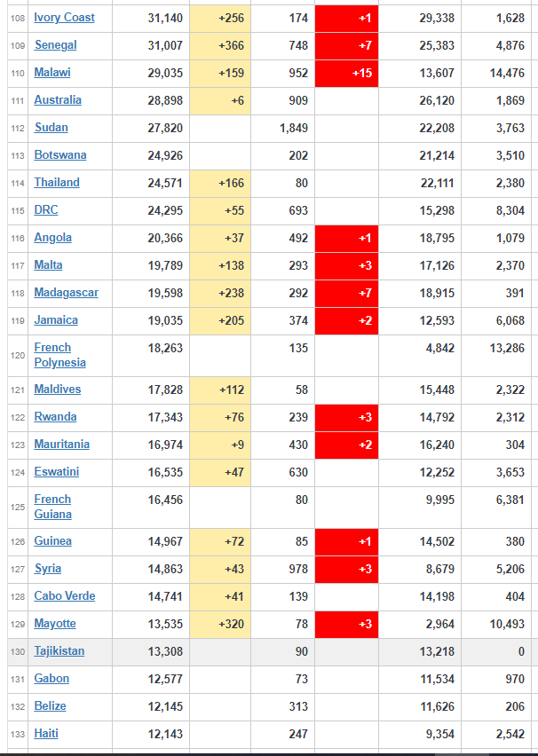Viewport: 538px width, 756px height.
Task: Click the Thailand link
Action: tap(57, 183)
